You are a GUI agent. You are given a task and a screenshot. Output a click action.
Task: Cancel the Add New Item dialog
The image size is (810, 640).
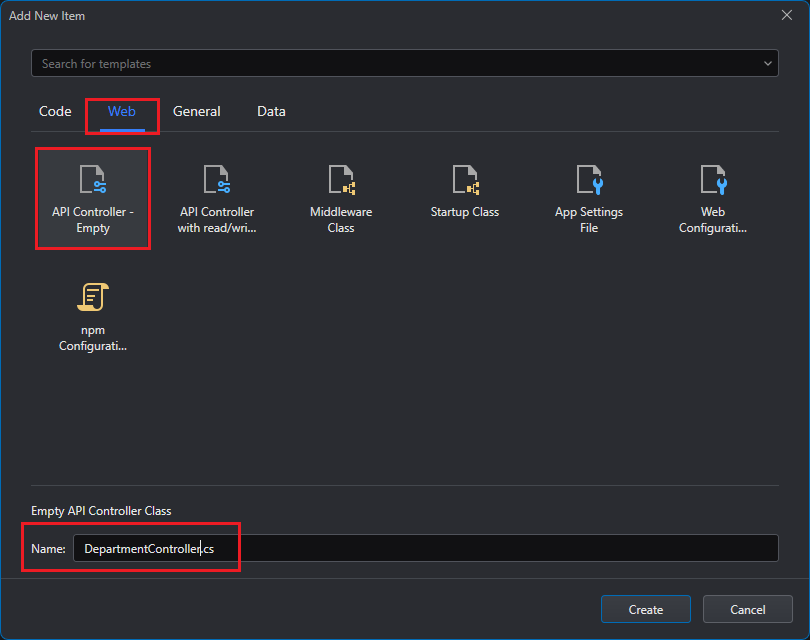[748, 609]
